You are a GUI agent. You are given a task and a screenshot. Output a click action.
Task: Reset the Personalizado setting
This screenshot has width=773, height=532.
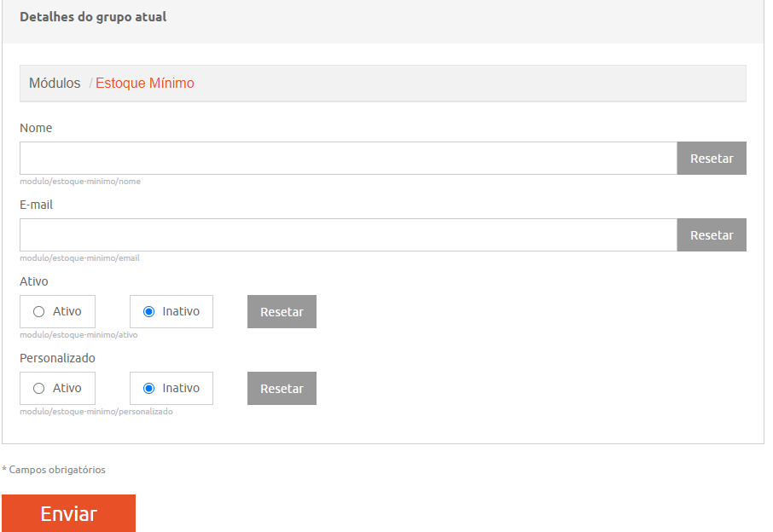coord(282,389)
